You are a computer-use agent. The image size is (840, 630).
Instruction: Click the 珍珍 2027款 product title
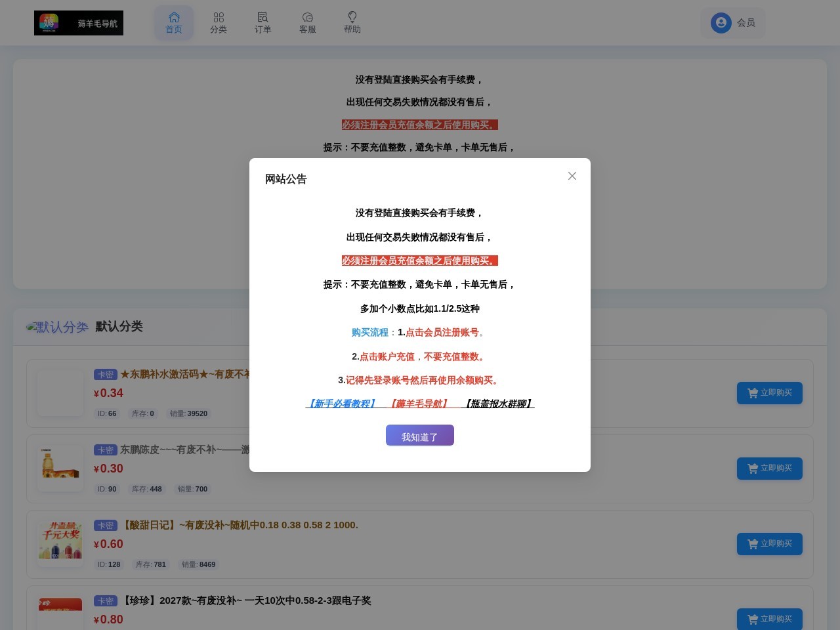[245, 600]
